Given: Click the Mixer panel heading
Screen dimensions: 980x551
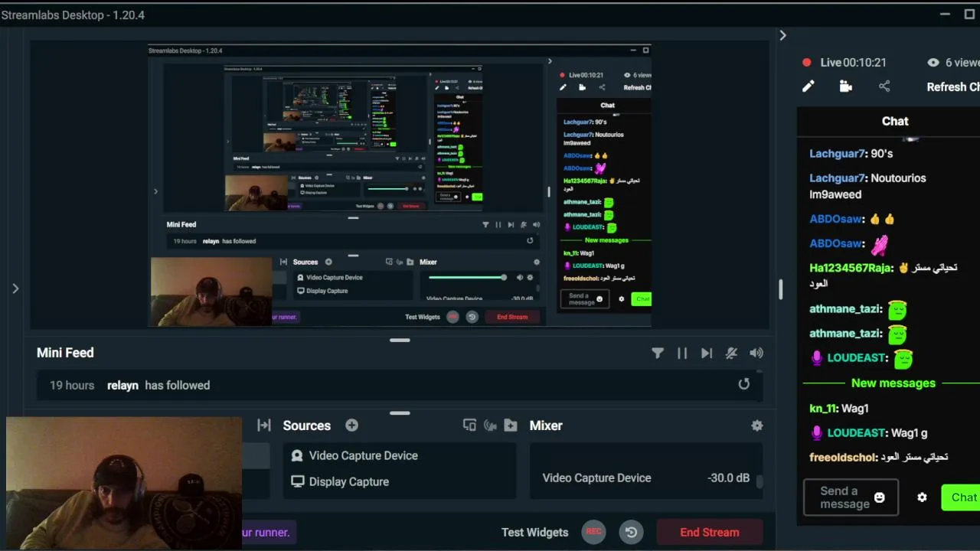Looking at the screenshot, I should click(546, 425).
